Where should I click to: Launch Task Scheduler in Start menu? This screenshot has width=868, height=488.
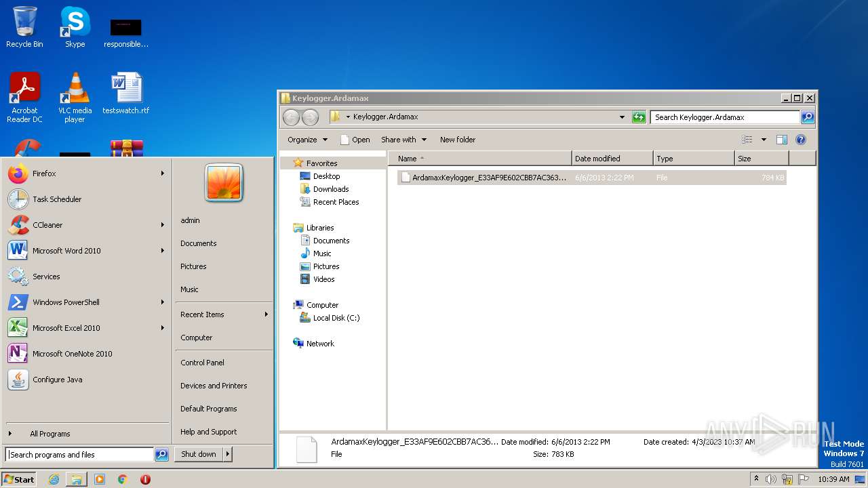85,199
